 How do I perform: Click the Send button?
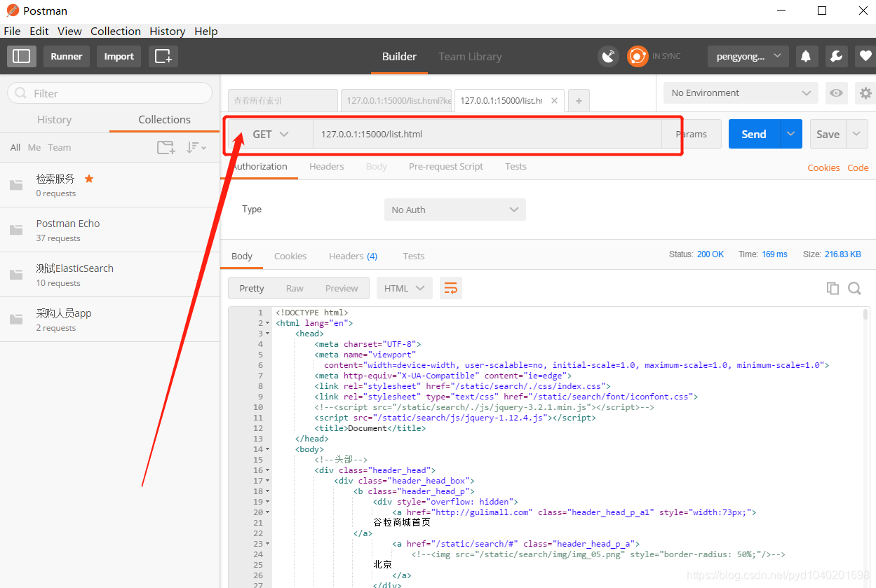pyautogui.click(x=754, y=134)
